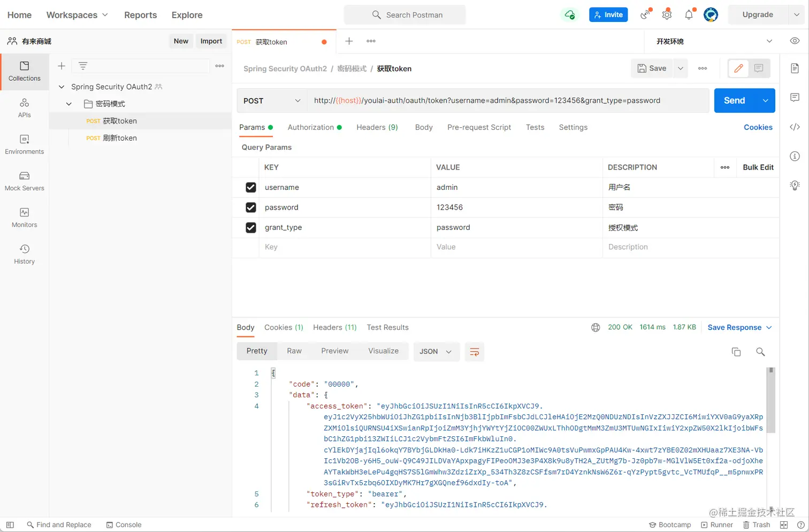Screen dimensions: 809x532
Task: Switch to the Pre-request Script tab
Action: [x=479, y=127]
